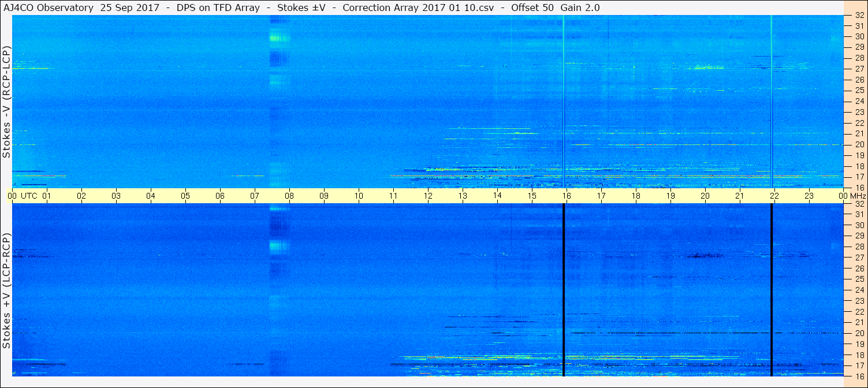Select the 03 hour mark on time axis
Image resolution: width=868 pixels, height=388 pixels.
(116, 196)
